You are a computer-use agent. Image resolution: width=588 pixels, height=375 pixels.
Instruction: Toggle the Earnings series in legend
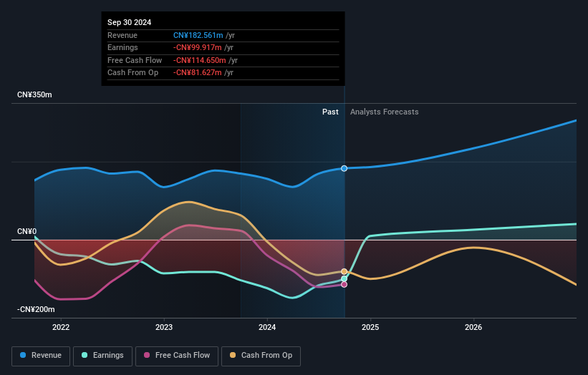(103, 355)
